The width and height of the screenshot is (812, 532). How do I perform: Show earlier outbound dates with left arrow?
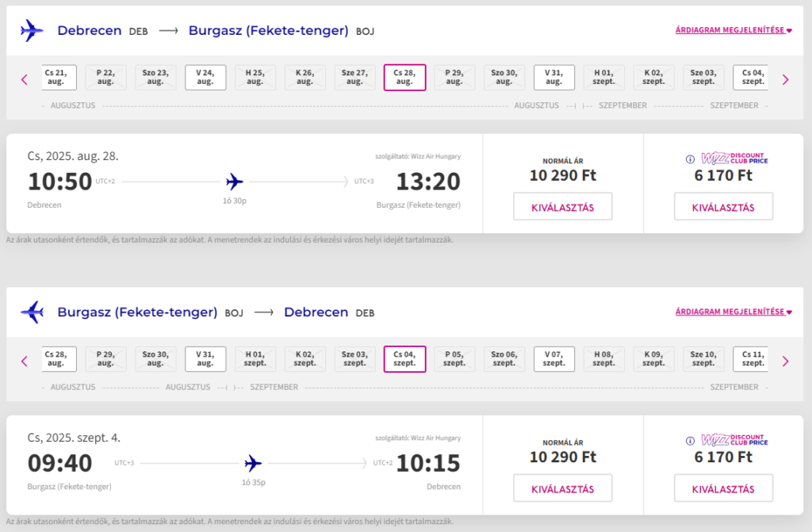25,79
